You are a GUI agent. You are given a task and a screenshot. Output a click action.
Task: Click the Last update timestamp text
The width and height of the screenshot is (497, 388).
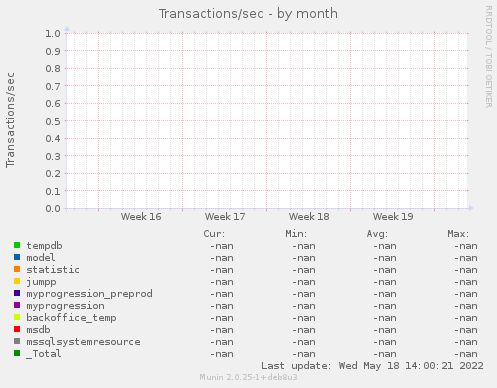pos(372,366)
